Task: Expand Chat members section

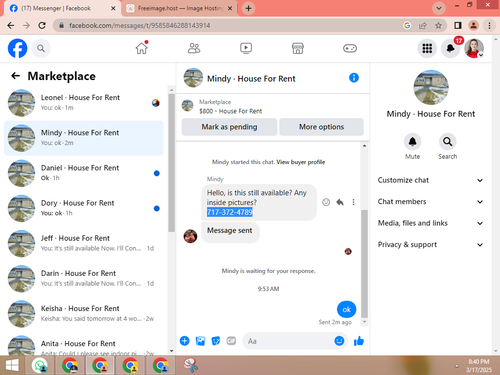Action: point(430,202)
